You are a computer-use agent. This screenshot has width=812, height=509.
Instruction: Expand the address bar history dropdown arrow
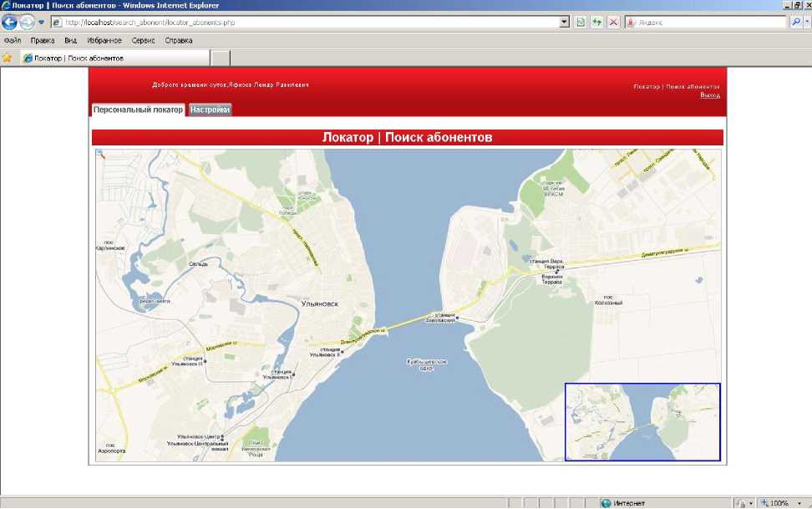[565, 23]
